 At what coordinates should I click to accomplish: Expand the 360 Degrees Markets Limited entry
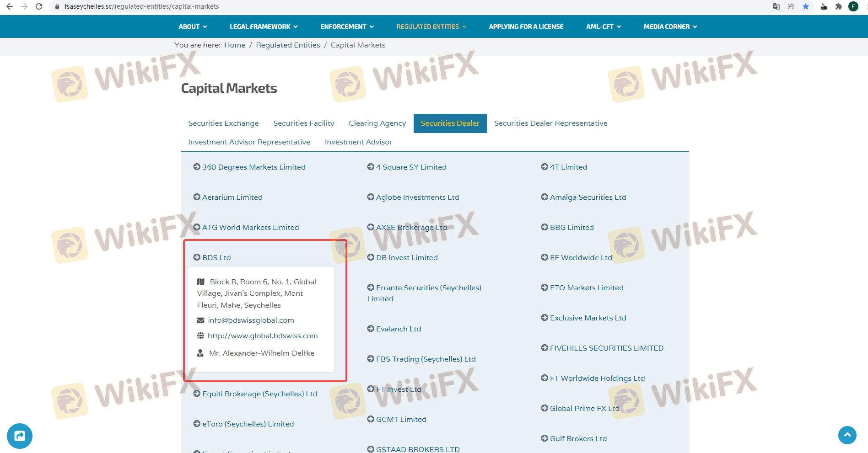253,167
